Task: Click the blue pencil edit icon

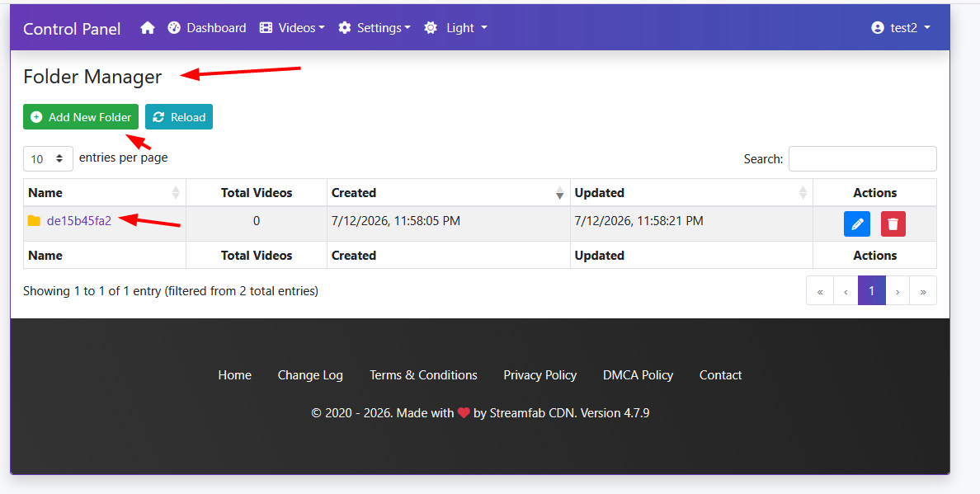Action: pos(857,223)
